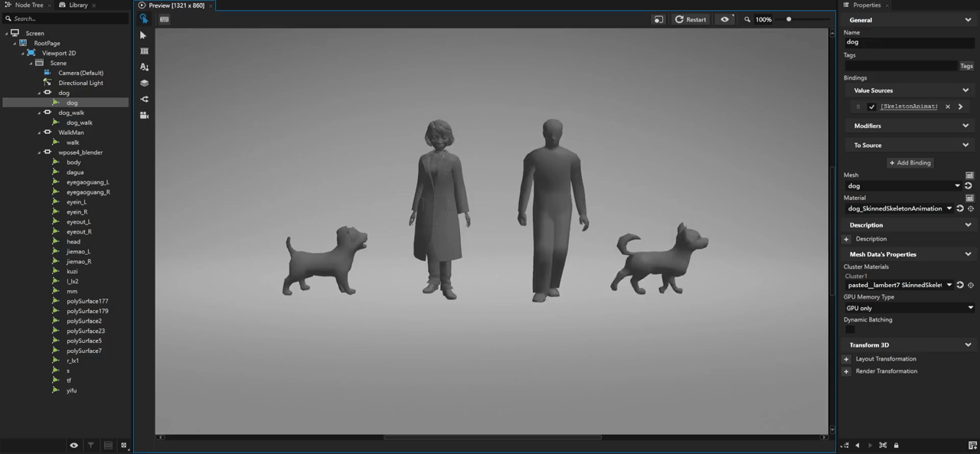
Task: Close the Library tab
Action: [x=93, y=5]
